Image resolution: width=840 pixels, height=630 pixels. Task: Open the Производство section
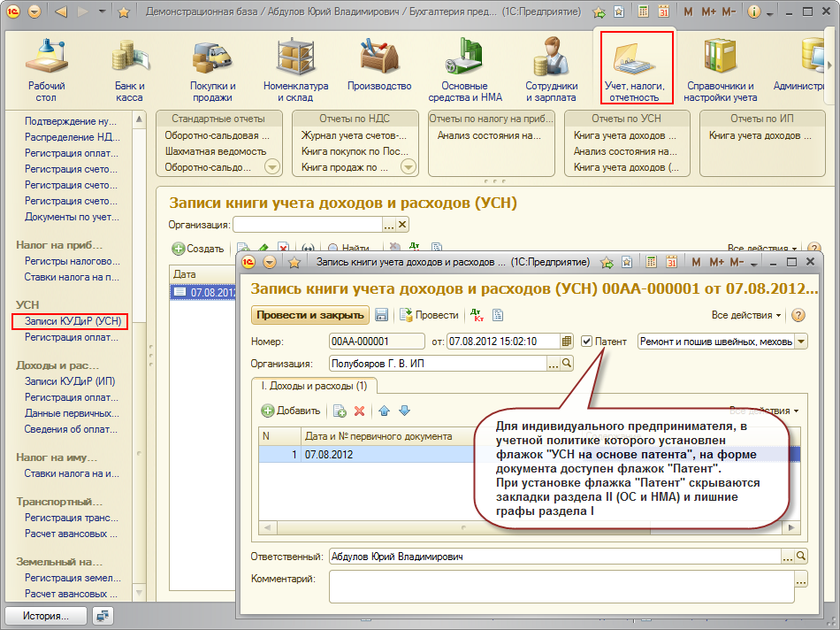[x=379, y=68]
